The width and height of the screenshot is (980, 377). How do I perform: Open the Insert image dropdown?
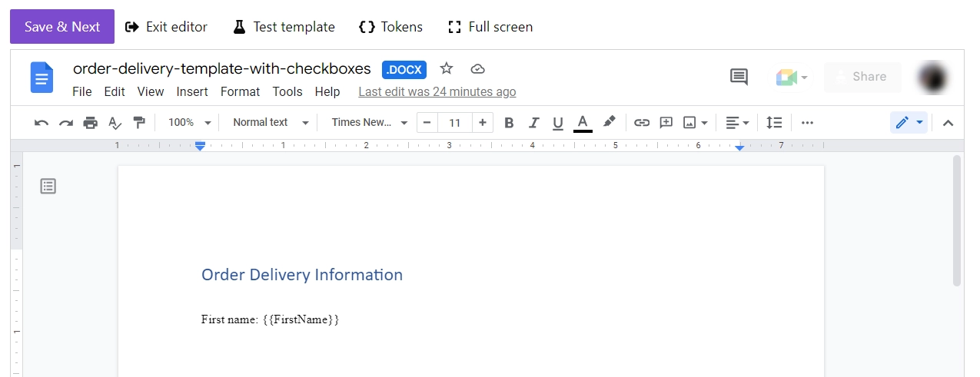[696, 123]
